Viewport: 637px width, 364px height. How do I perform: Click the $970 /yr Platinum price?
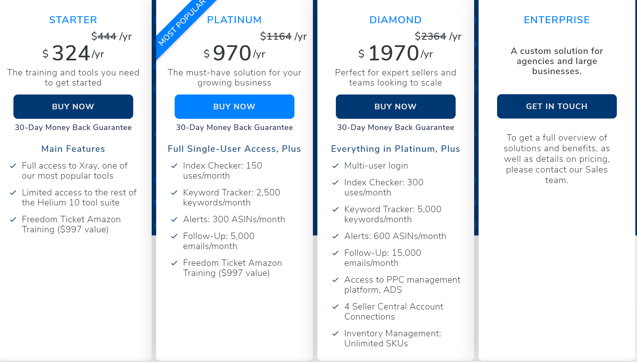(235, 53)
